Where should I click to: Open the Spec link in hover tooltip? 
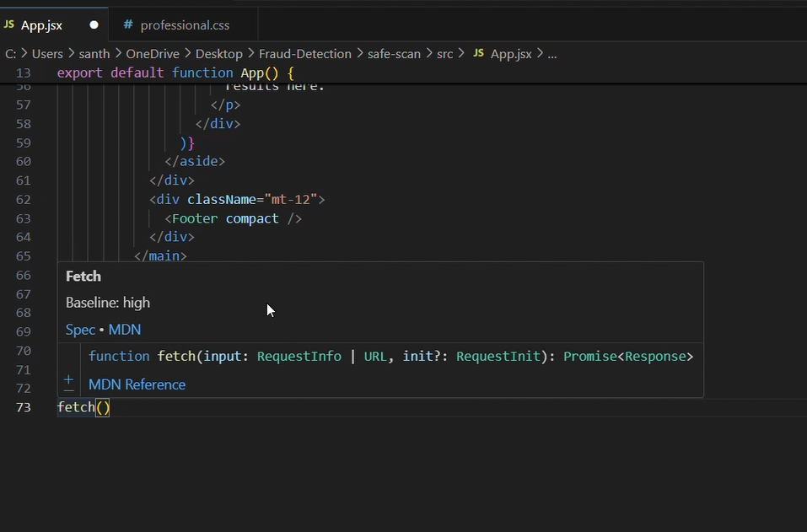[80, 330]
